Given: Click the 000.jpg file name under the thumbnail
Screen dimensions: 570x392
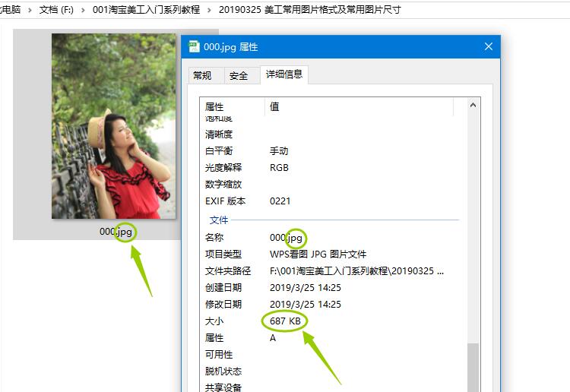Looking at the screenshot, I should point(116,232).
